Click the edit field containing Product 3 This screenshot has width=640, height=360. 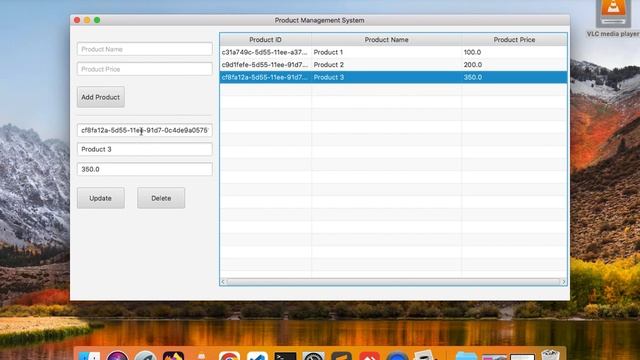pos(144,149)
